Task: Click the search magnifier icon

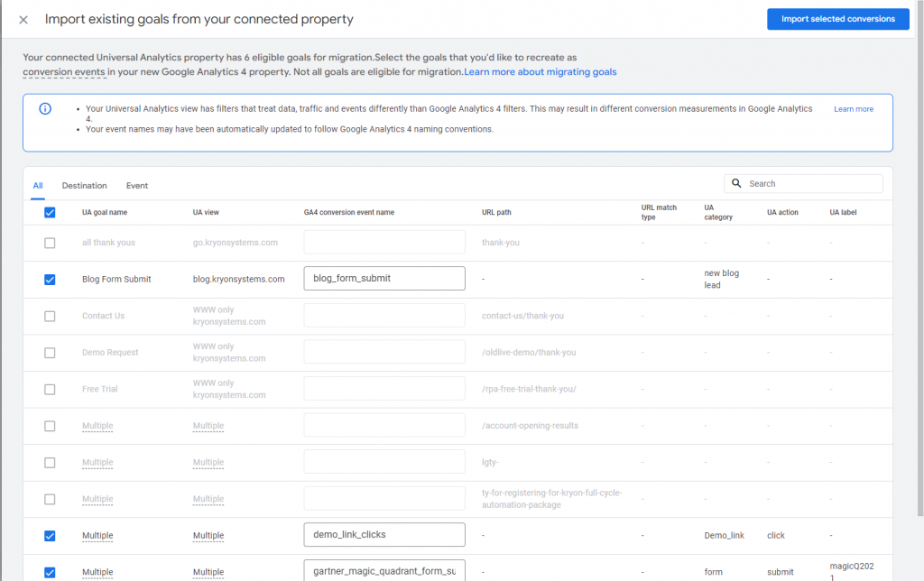Action: tap(737, 184)
